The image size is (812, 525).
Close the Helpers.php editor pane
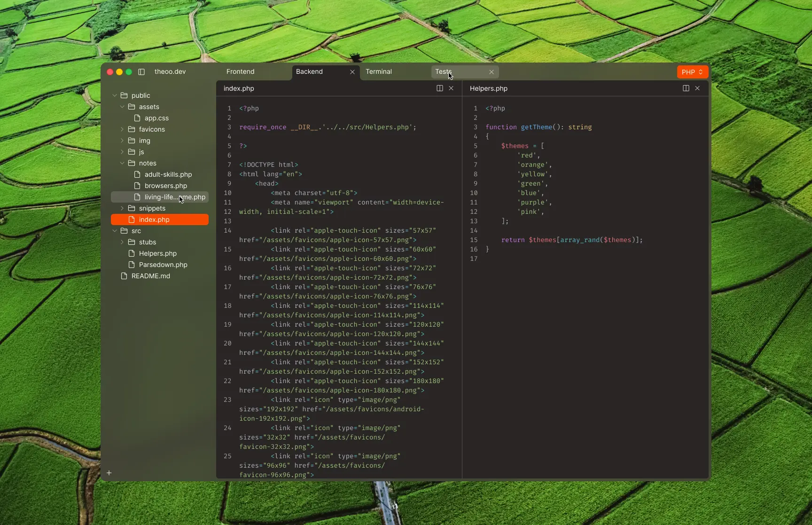point(697,88)
